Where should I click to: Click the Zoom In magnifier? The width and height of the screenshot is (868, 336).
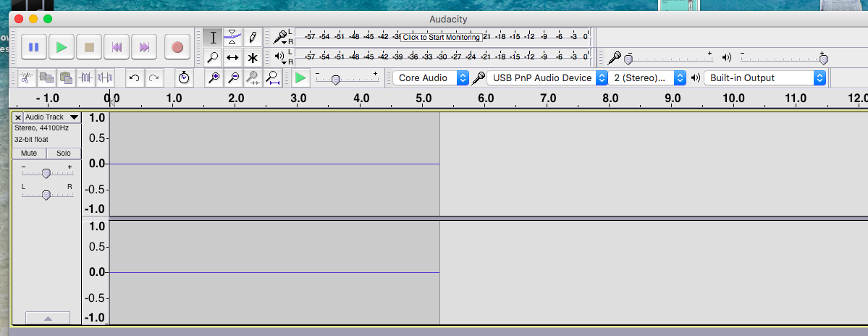pyautogui.click(x=214, y=78)
